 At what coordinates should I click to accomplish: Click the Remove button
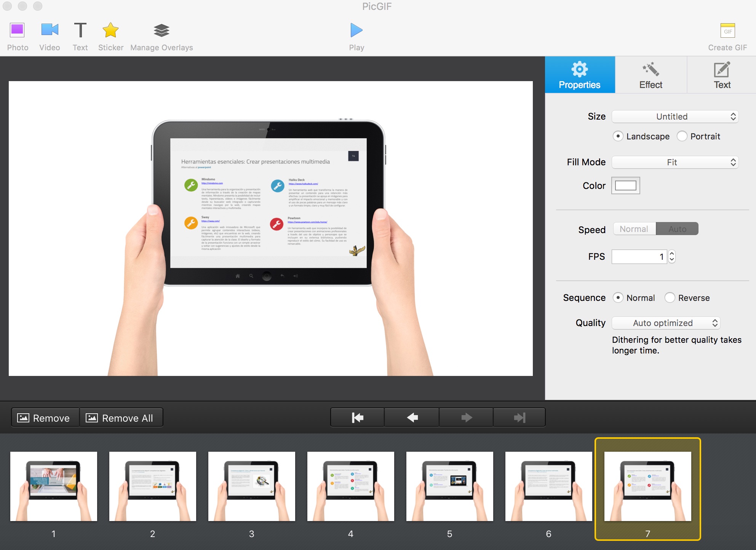click(x=45, y=418)
